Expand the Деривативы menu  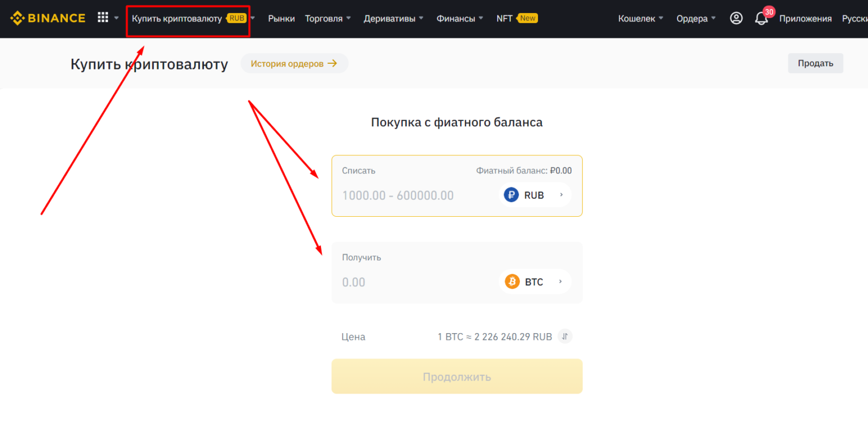394,19
